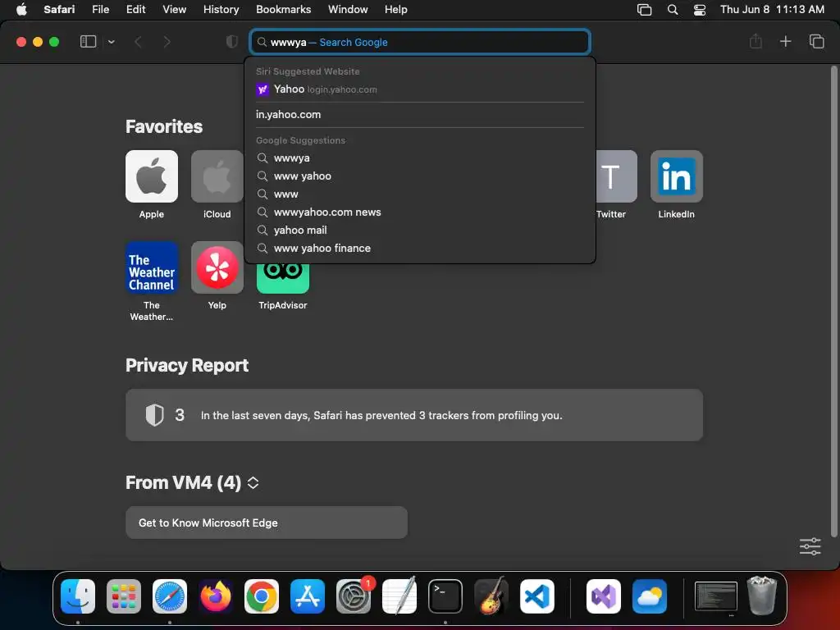Viewport: 840px width, 630px height.
Task: Open the Share button in Safari toolbar
Action: (x=756, y=41)
